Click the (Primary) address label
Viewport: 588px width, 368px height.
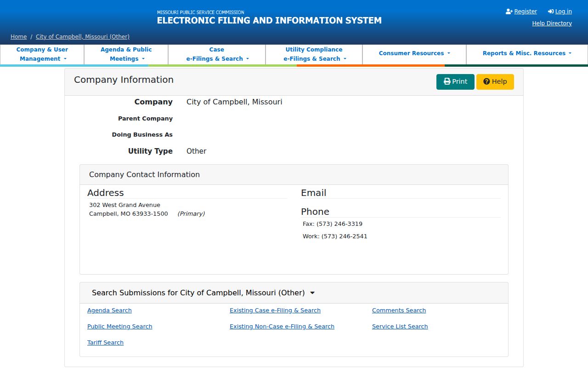pyautogui.click(x=191, y=214)
